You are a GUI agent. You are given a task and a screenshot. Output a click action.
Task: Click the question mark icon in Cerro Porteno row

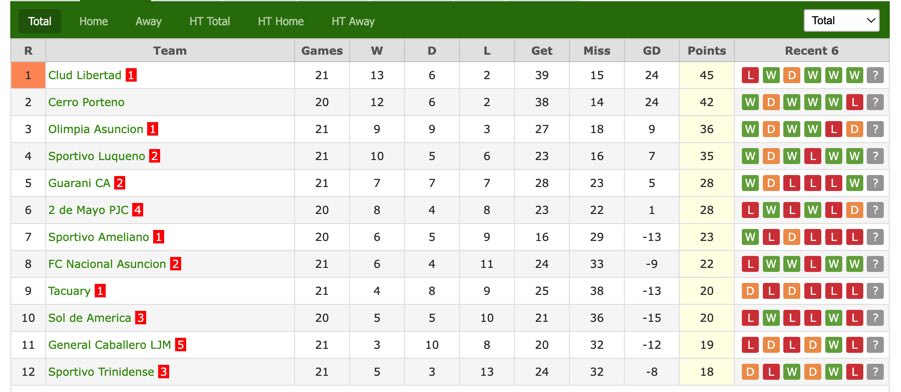875,102
